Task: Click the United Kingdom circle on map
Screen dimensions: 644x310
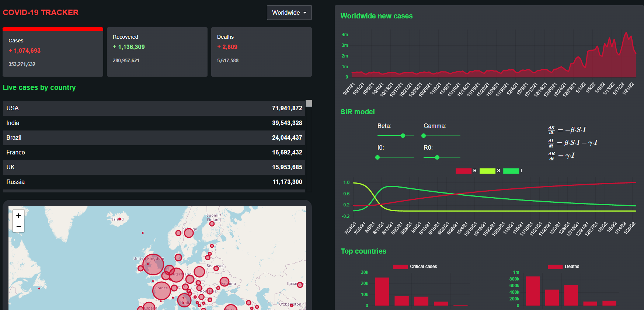Action: coord(153,264)
